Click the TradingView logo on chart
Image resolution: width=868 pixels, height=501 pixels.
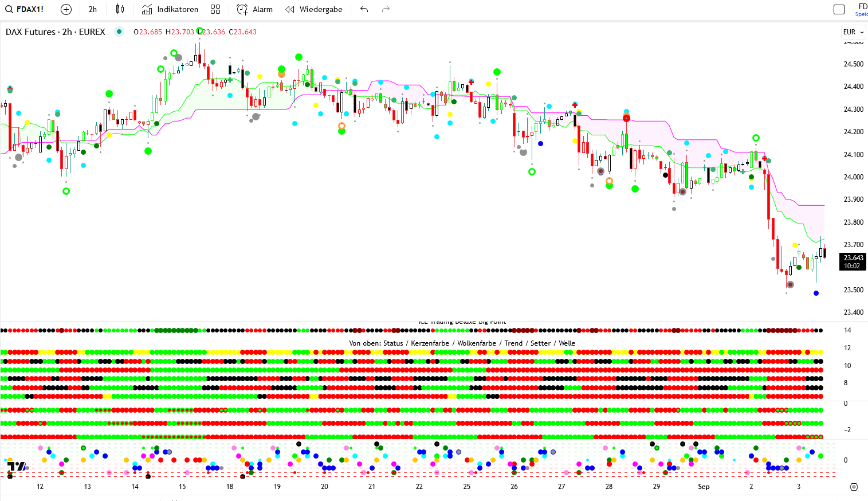coord(17,467)
